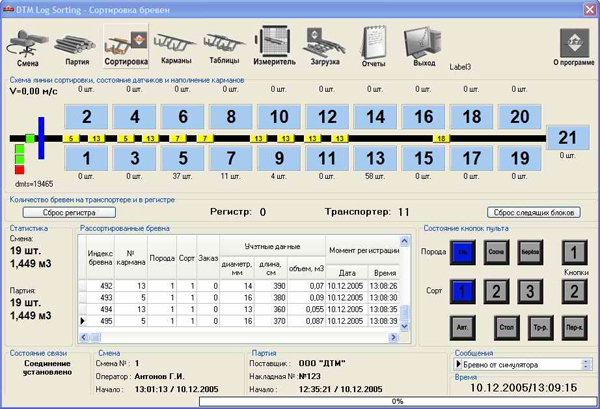Click console Кнопки button 2
The height and width of the screenshot is (409, 600).
point(574,292)
